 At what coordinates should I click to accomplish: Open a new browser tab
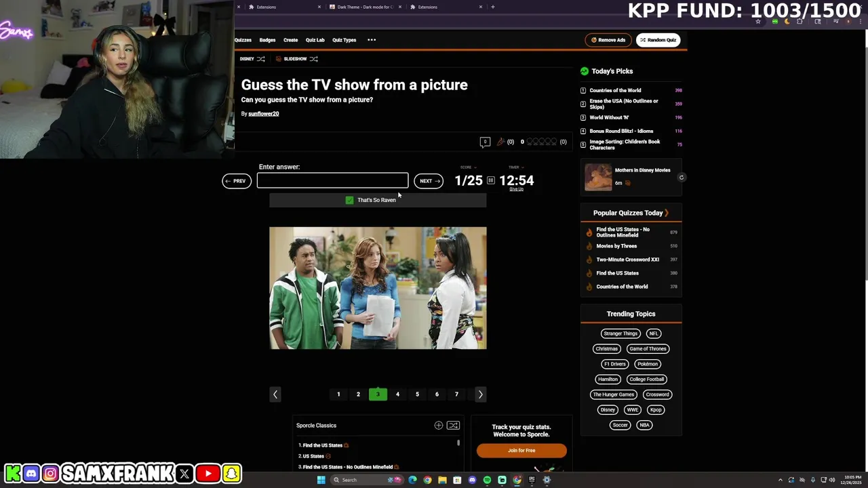point(493,7)
